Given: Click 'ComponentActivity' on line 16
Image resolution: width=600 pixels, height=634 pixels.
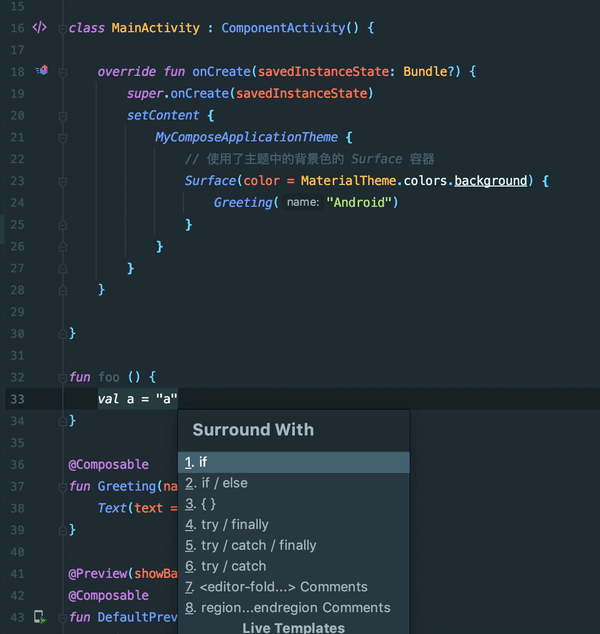Looking at the screenshot, I should point(283,28).
